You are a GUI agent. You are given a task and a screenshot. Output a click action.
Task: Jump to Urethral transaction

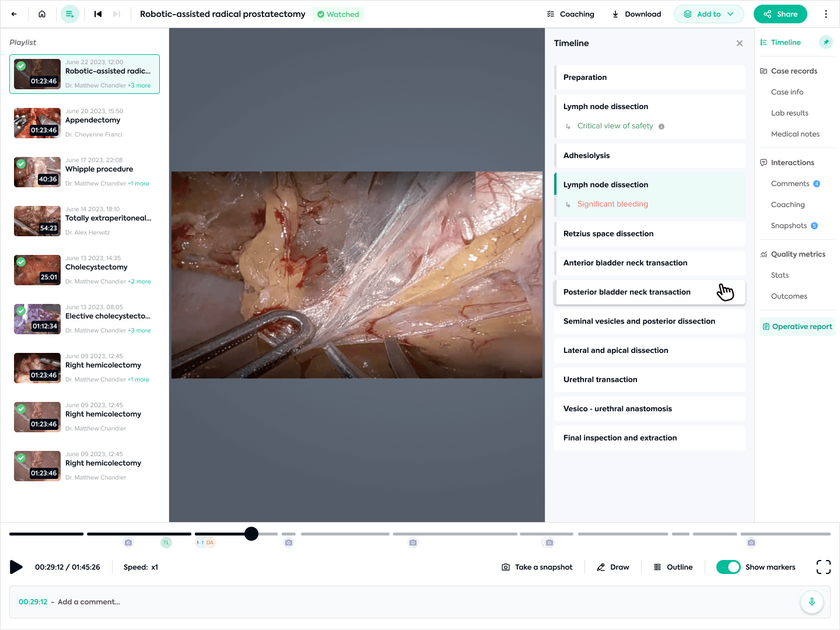(650, 380)
